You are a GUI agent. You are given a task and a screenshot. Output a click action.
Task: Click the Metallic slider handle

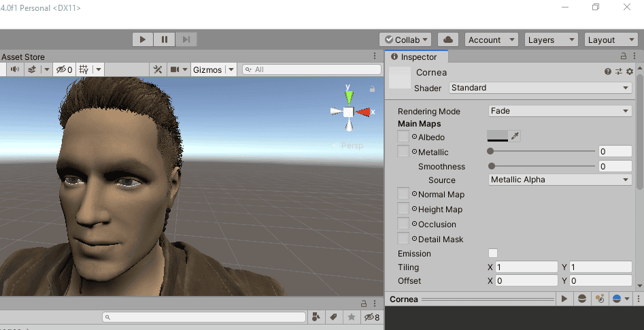click(490, 151)
